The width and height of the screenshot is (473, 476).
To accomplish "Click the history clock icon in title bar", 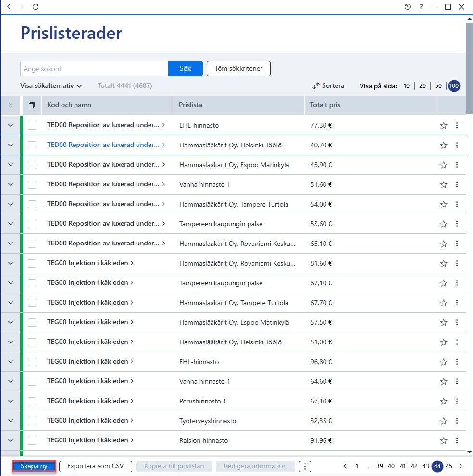I will (x=407, y=7).
